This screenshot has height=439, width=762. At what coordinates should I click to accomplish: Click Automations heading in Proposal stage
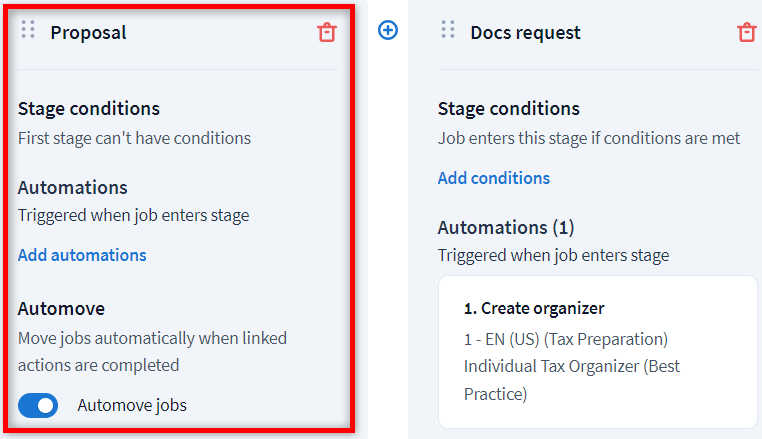73,187
